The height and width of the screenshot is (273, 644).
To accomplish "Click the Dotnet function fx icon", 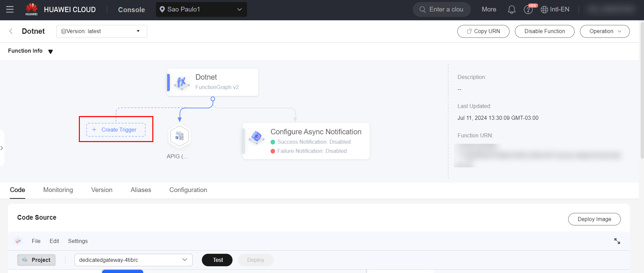I will pyautogui.click(x=181, y=82).
